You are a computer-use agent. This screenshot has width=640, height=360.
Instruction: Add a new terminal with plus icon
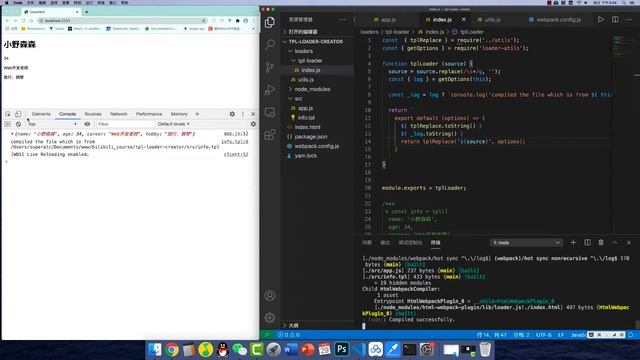point(573,242)
